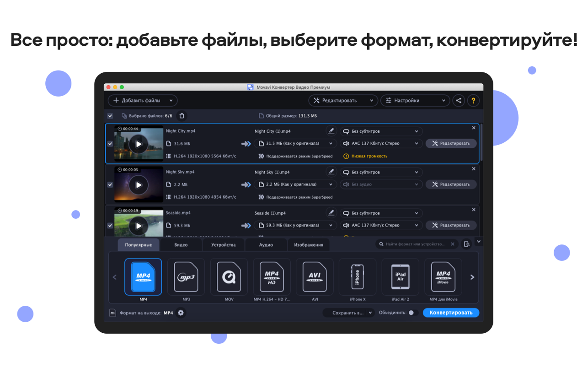Expand AAC 137 Кбит/с audio dropdown for Seaside
The width and height of the screenshot is (588, 368).
(381, 225)
